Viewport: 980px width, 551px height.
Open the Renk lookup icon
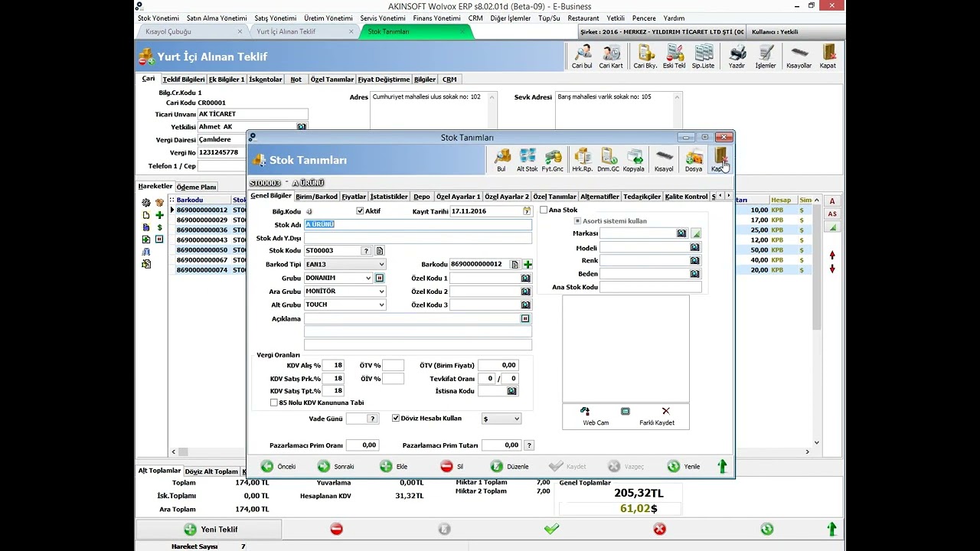point(694,260)
